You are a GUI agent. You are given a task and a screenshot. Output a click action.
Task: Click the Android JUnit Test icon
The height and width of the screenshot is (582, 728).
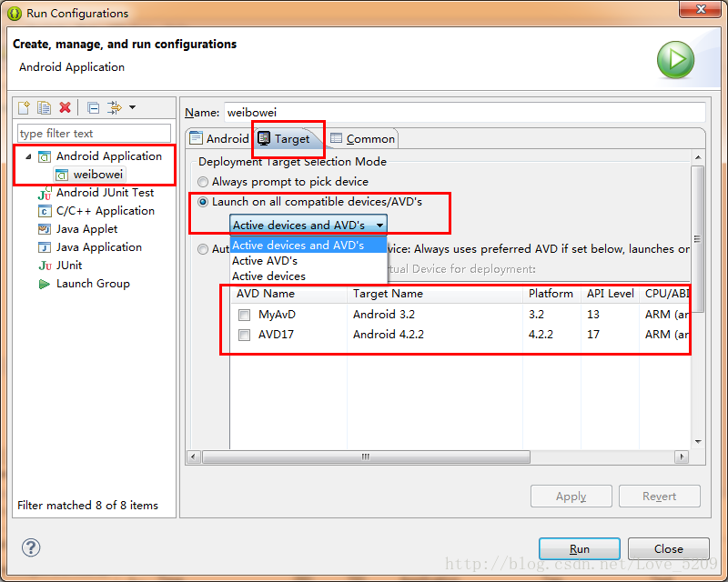[45, 193]
